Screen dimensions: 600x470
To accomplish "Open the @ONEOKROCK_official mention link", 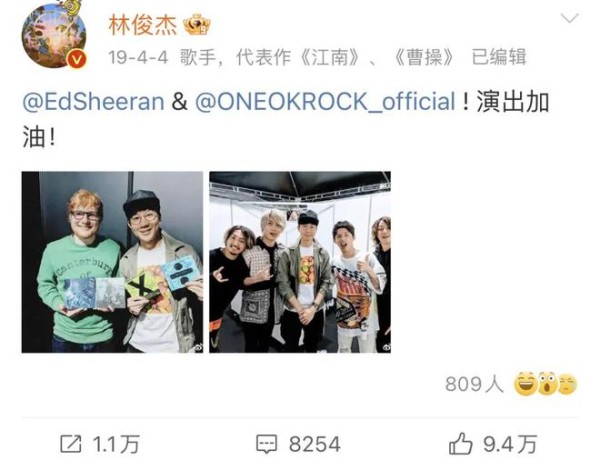I will pyautogui.click(x=325, y=102).
